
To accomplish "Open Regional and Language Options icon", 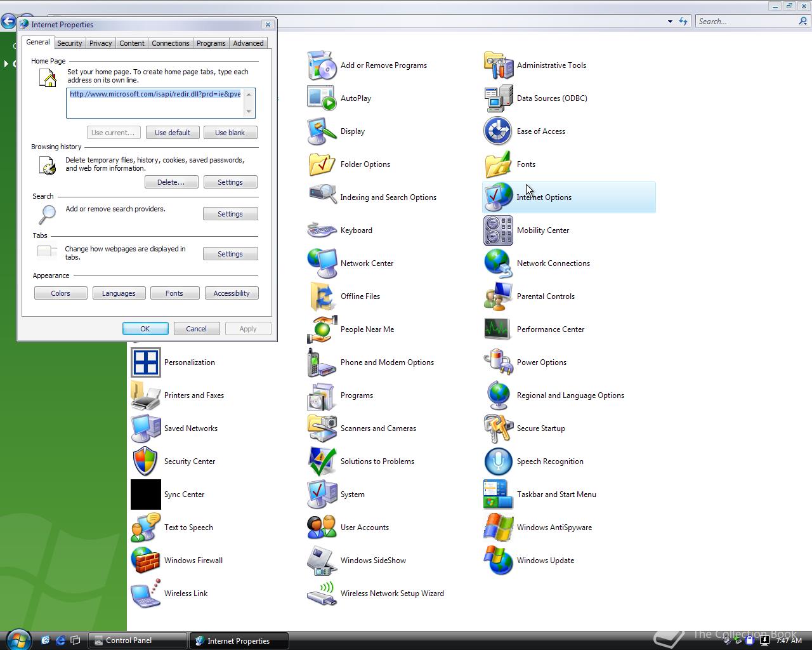I will 498,395.
